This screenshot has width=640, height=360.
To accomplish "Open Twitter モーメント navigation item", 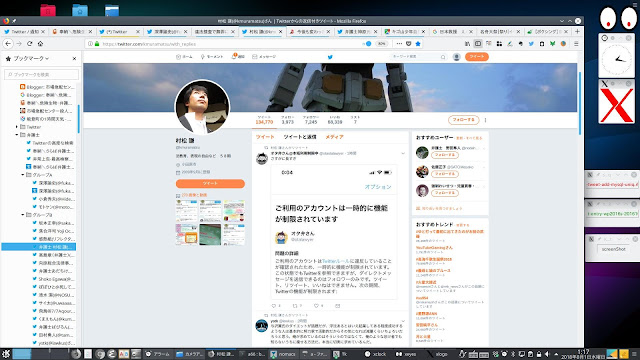I will click(x=212, y=57).
